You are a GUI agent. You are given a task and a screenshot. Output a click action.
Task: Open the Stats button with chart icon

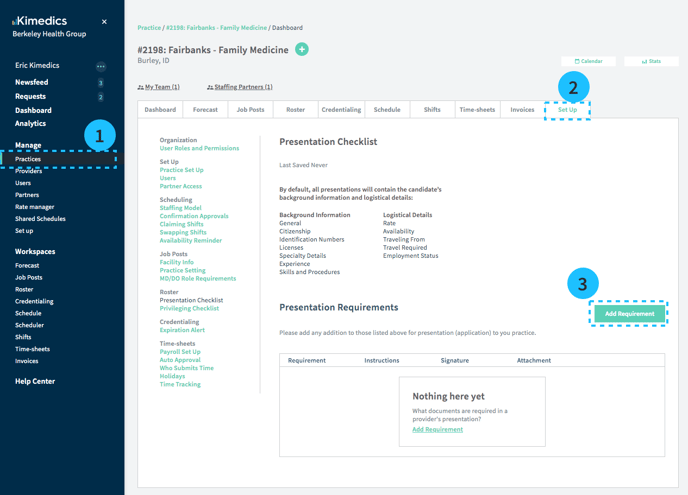(651, 61)
